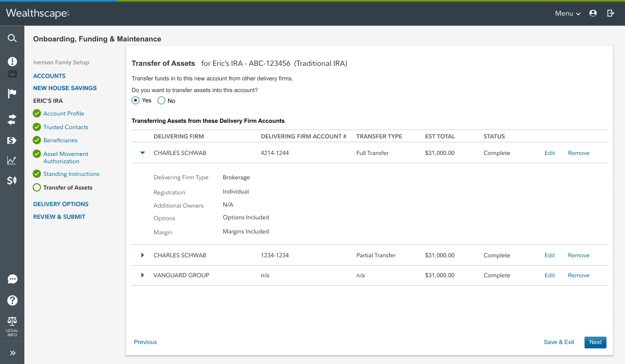The image size is (625, 364).
Task: Click the Brokerage firm type value
Action: [236, 177]
